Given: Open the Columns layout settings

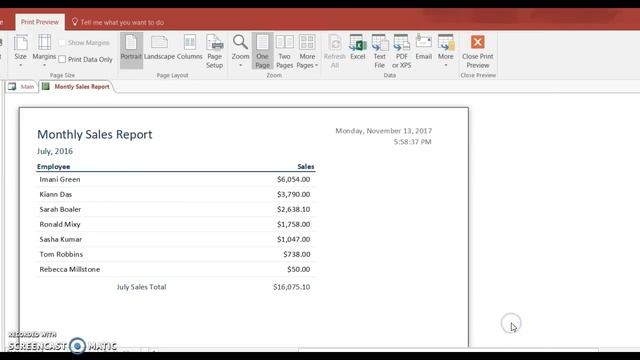Looking at the screenshot, I should pos(189,48).
